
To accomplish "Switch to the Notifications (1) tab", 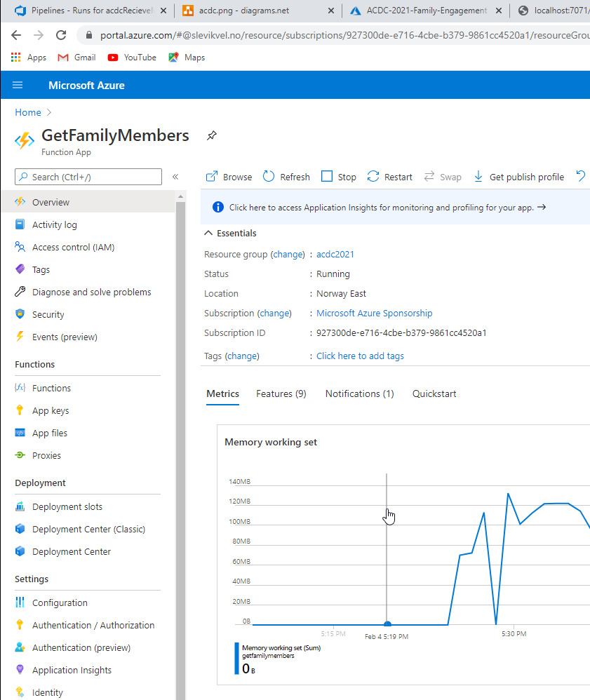I will coord(359,393).
